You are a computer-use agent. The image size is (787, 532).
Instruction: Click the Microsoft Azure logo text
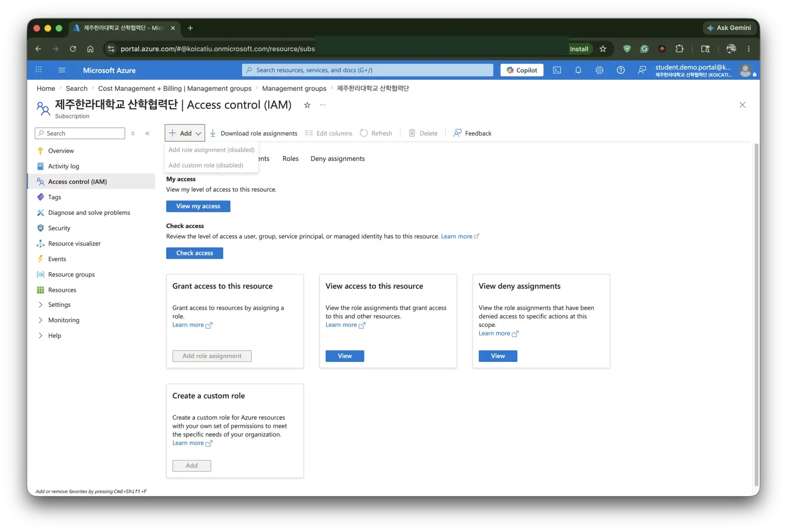coord(109,70)
